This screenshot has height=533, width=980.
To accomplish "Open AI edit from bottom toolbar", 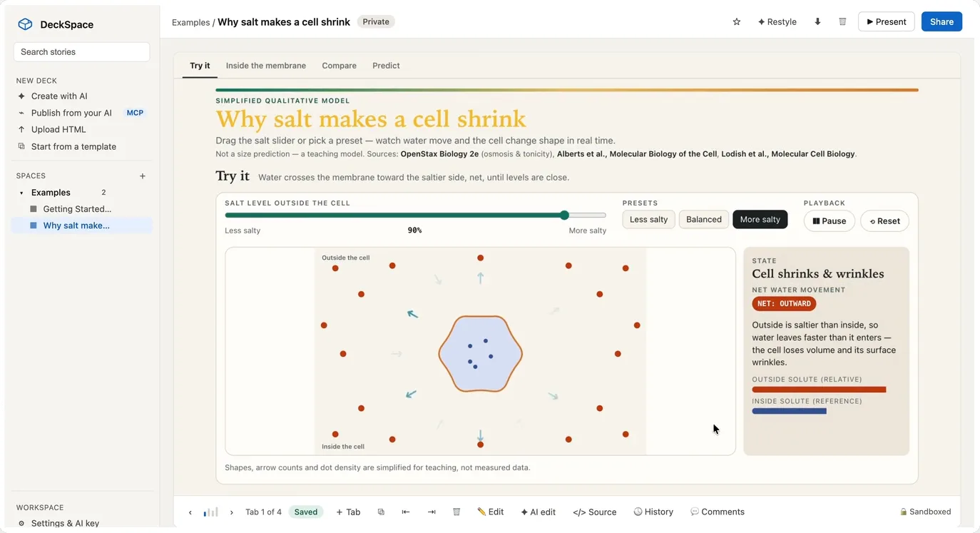I will 538,512.
